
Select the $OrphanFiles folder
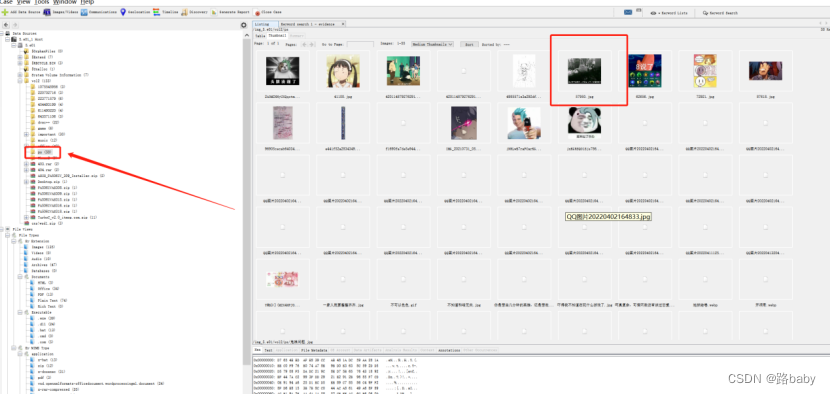click(x=43, y=51)
